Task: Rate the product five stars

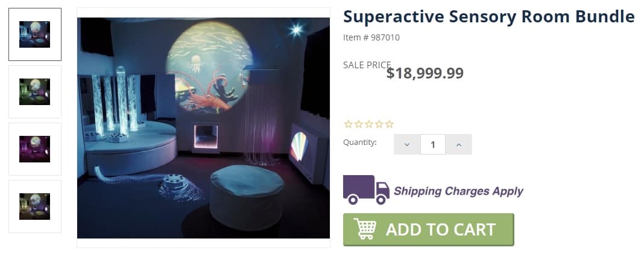Action: 390,124
